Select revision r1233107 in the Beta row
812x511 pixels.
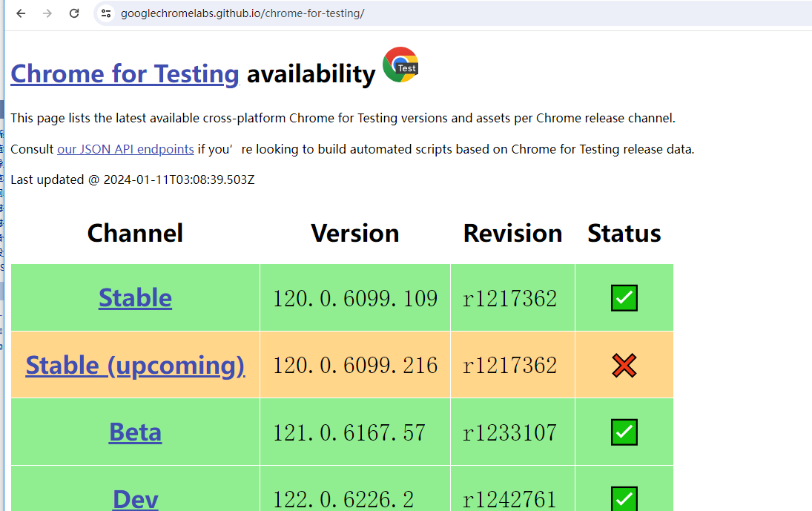(x=512, y=432)
